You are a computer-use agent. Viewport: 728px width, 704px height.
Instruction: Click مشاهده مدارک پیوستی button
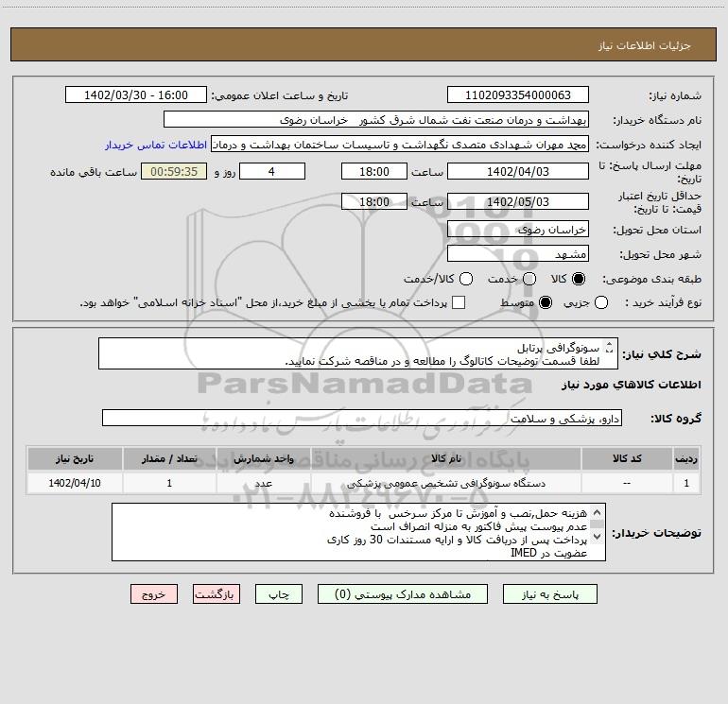[x=403, y=594]
